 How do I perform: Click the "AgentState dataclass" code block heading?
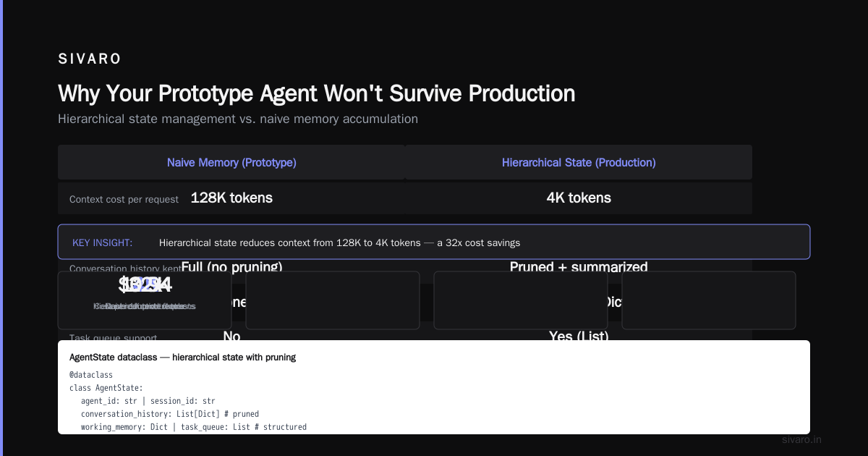pyautogui.click(x=182, y=358)
